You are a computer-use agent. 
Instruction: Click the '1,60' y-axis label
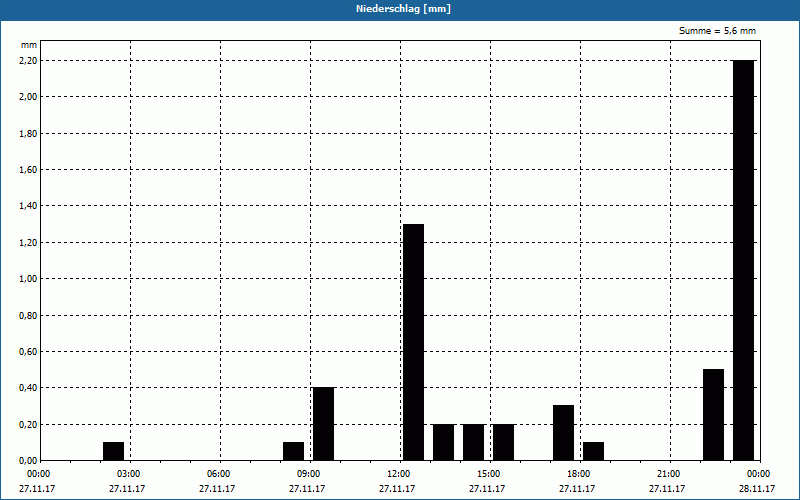tap(28, 170)
